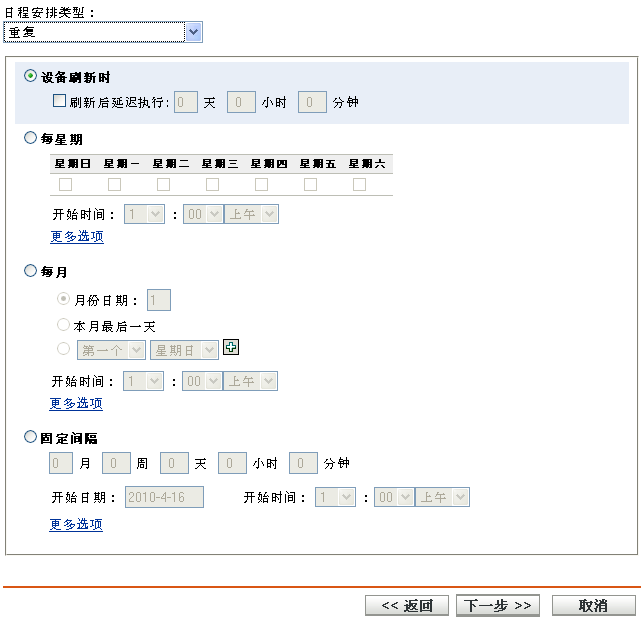
Task: Open fixed interval start hour dropdown
Action: coord(335,497)
